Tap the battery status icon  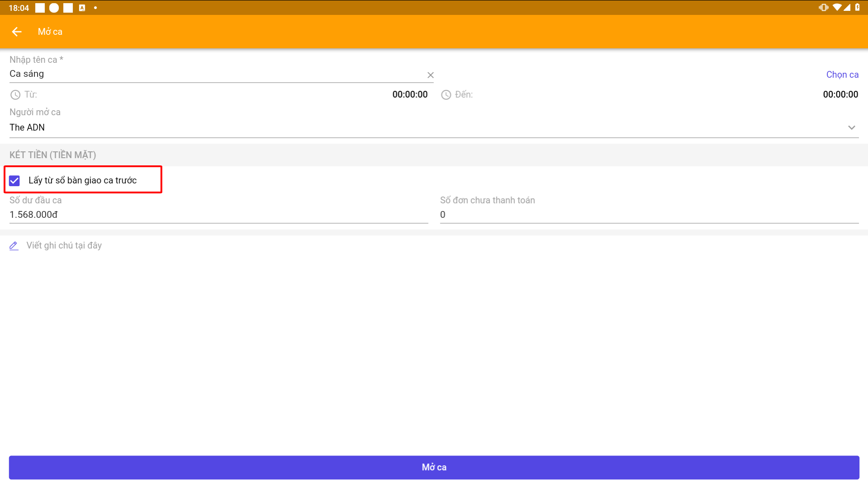tap(858, 7)
